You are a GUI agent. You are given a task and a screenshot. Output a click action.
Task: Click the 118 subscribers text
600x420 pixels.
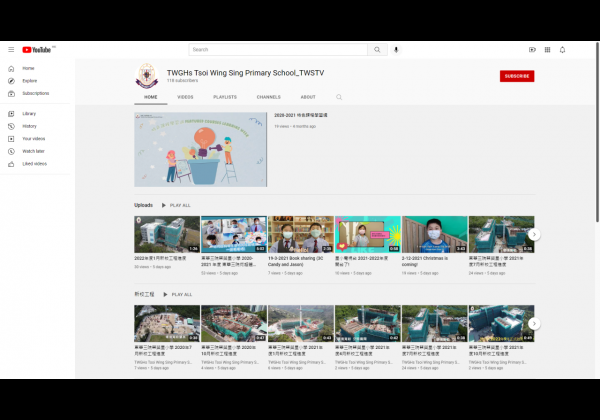tap(183, 81)
